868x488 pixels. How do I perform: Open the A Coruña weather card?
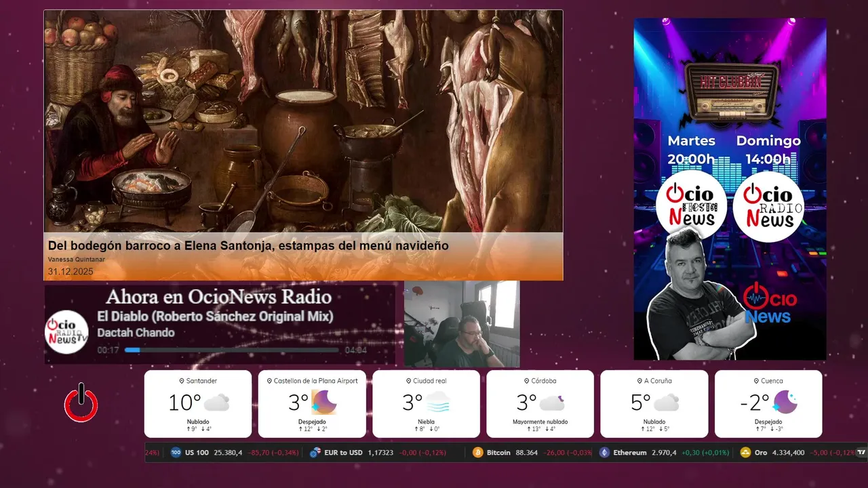click(654, 403)
